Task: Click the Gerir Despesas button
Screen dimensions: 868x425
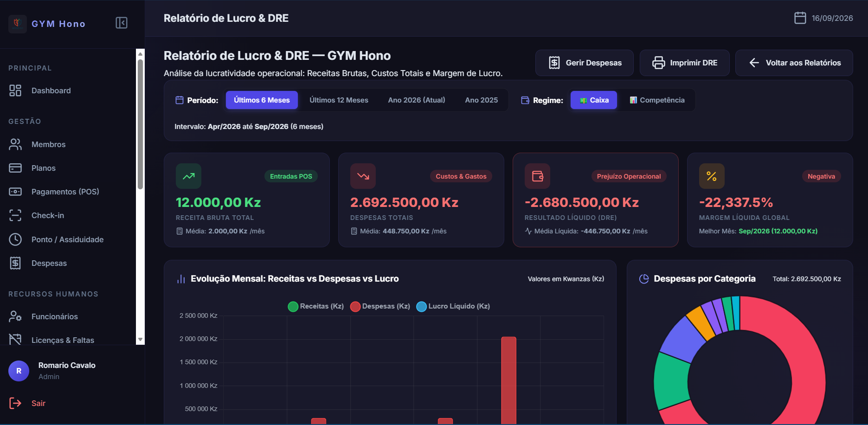Action: pyautogui.click(x=585, y=63)
